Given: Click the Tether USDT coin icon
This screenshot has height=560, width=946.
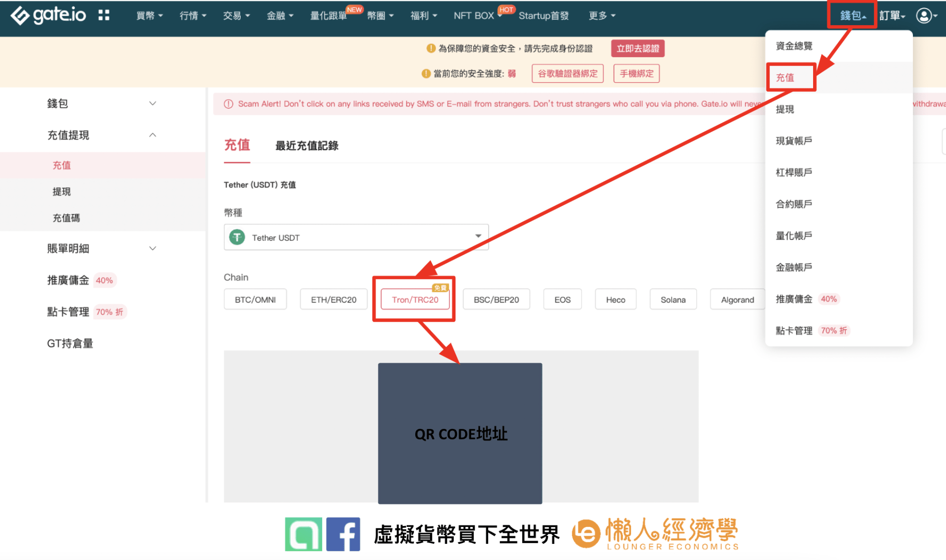Looking at the screenshot, I should [237, 237].
